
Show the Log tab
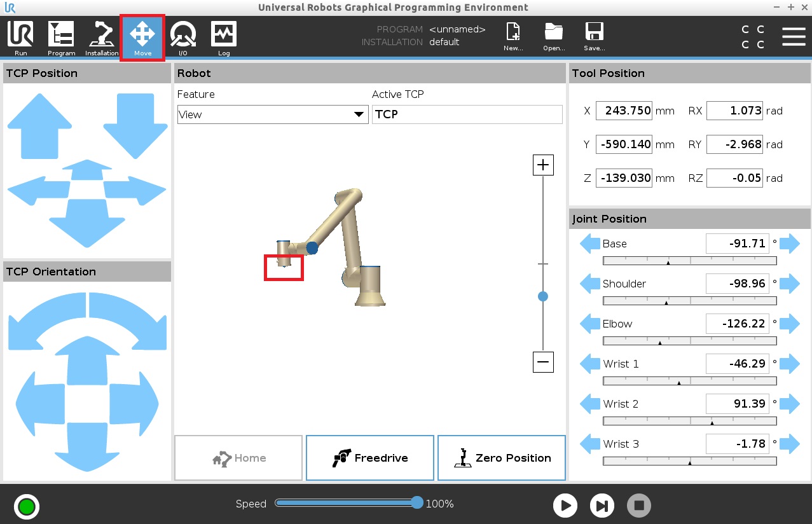click(224, 38)
